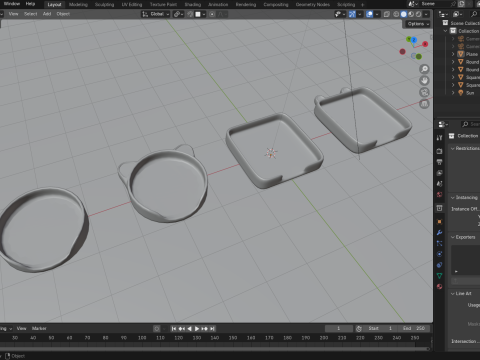This screenshot has height=360, width=480.
Task: Open the timeline Marker menu
Action: 39,329
